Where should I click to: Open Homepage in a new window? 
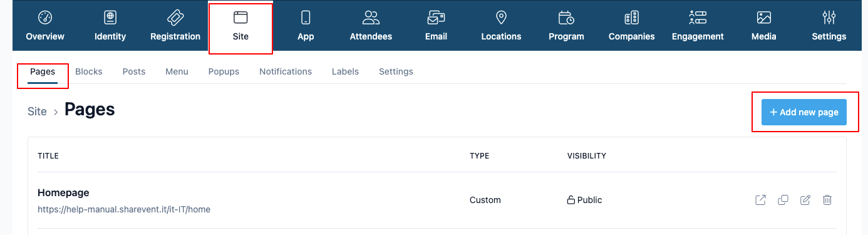(x=760, y=201)
